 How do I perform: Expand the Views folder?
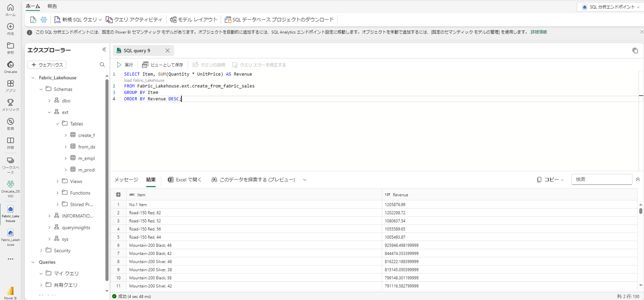(x=57, y=182)
